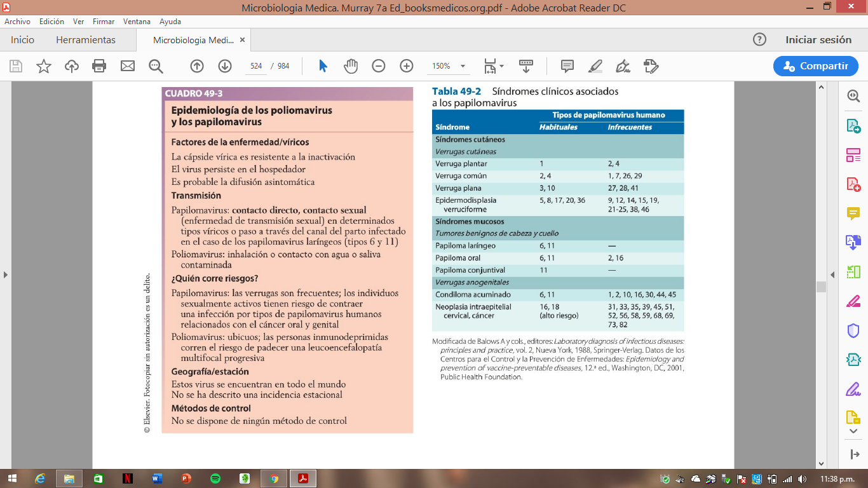Activate the hand pan tool
The image size is (868, 488).
(351, 66)
